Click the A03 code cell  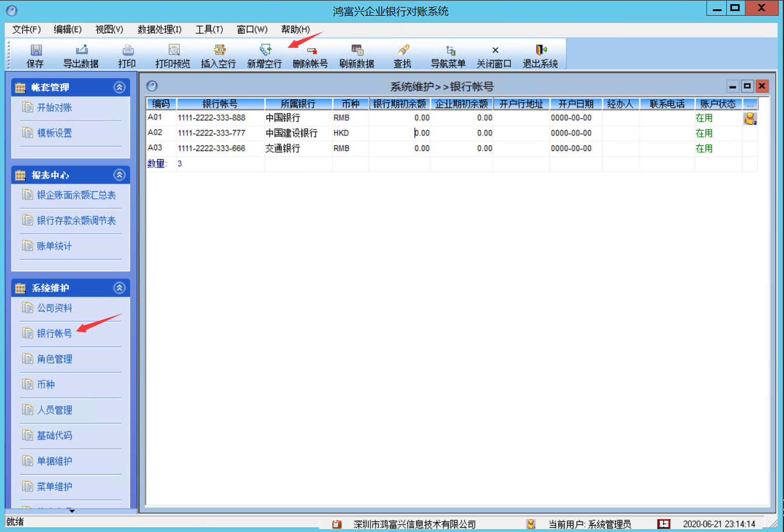161,149
